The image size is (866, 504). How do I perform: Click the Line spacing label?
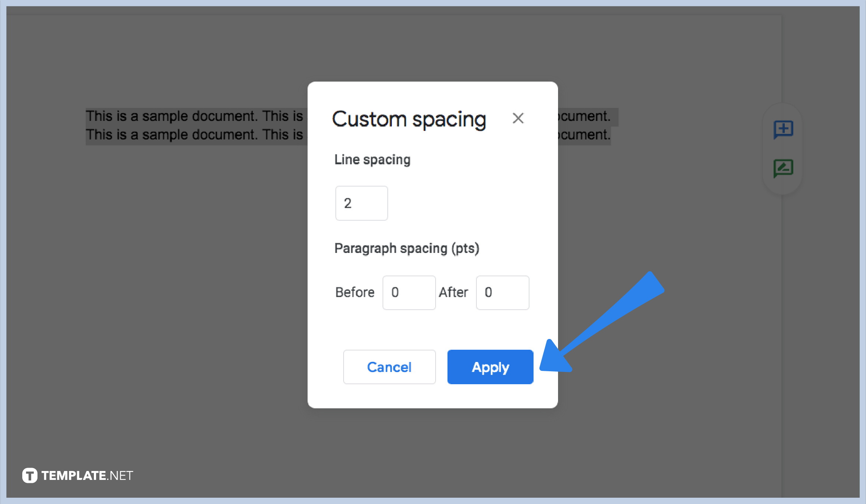372,159
